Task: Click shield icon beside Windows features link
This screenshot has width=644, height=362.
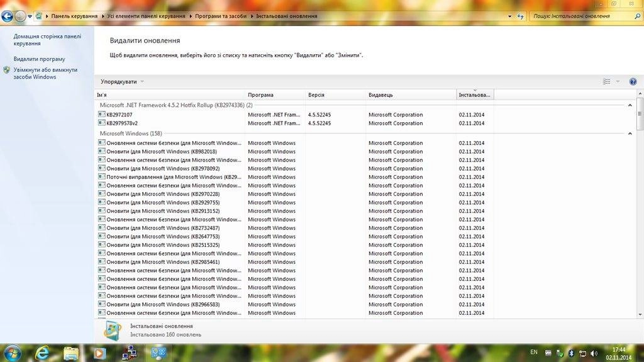Action: [6, 71]
